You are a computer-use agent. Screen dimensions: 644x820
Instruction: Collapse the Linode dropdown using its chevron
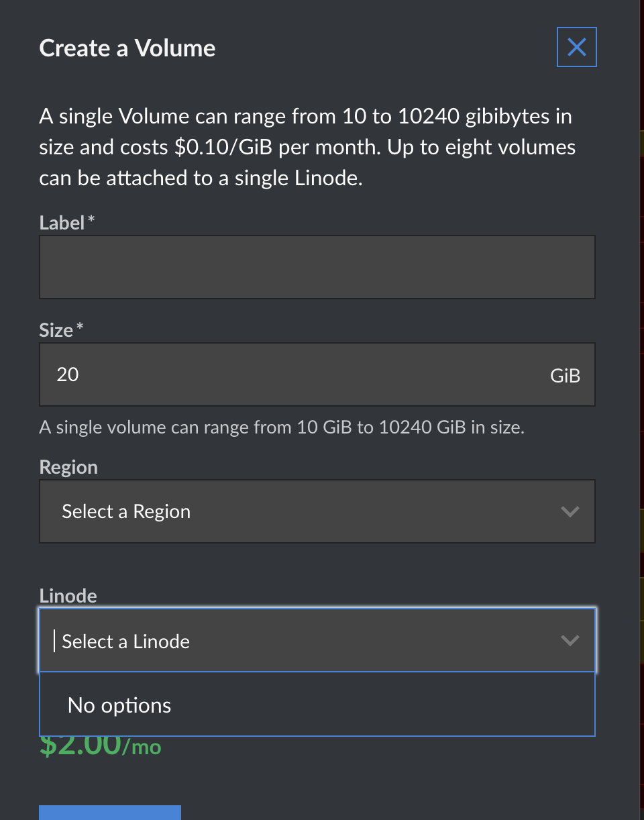pyautogui.click(x=570, y=641)
